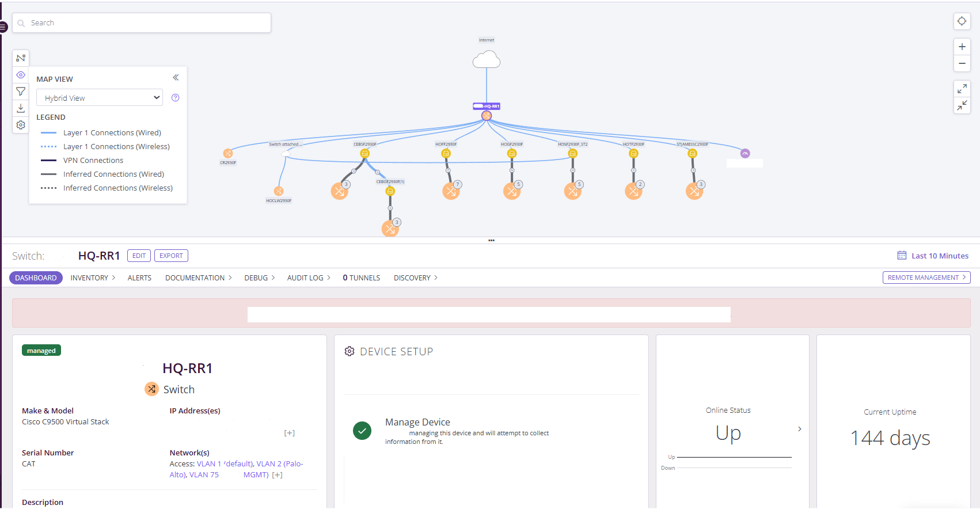
Task: Expand all nodes with outward arrows icon
Action: pos(962,89)
